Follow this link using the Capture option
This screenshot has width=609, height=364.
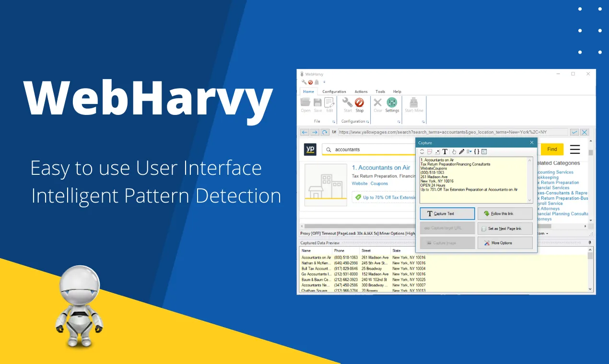[x=504, y=213]
